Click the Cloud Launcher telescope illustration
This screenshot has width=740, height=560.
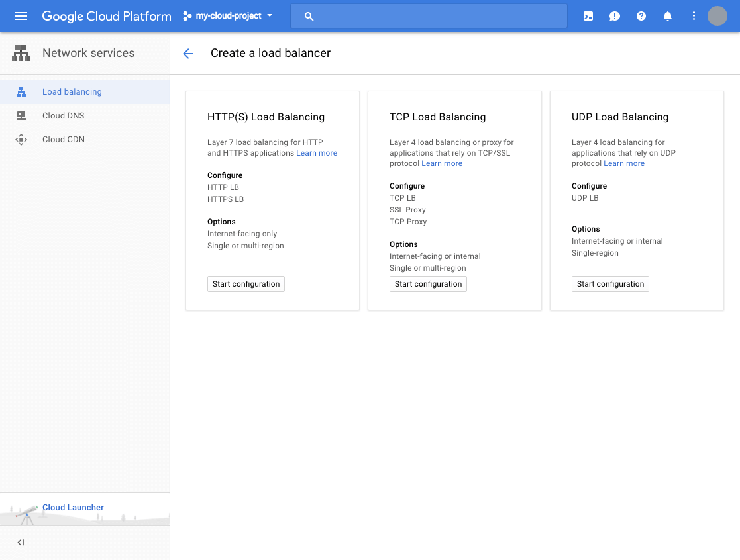(x=26, y=514)
